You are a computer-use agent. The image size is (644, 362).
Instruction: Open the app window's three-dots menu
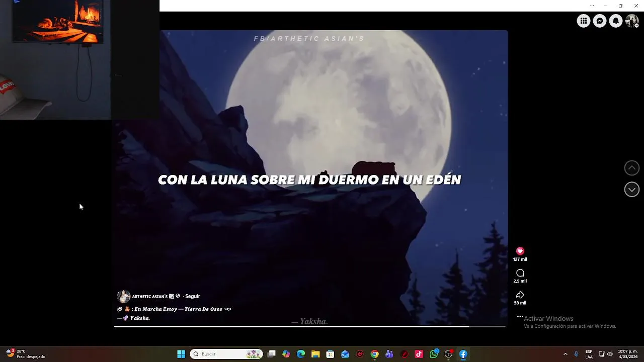click(592, 6)
